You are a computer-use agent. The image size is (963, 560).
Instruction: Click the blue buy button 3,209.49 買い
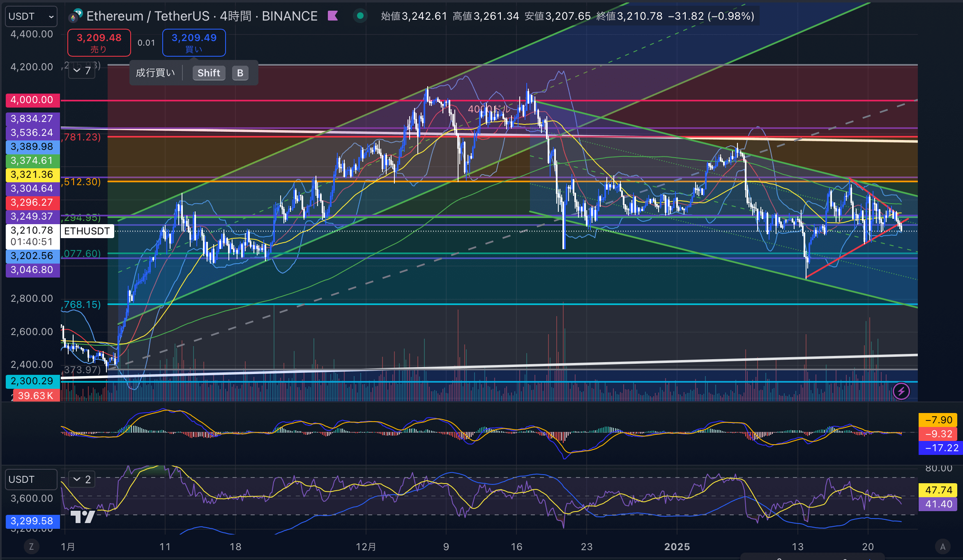[194, 43]
